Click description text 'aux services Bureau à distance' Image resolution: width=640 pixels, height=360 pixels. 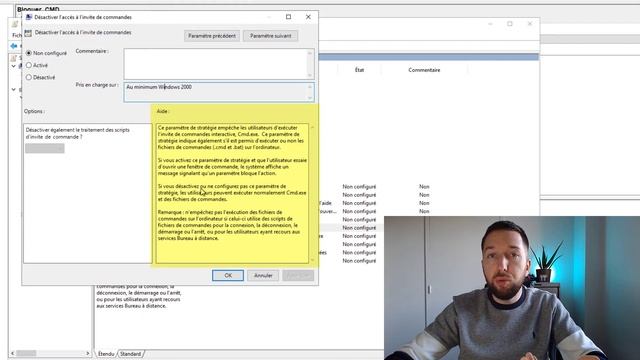tap(131, 306)
